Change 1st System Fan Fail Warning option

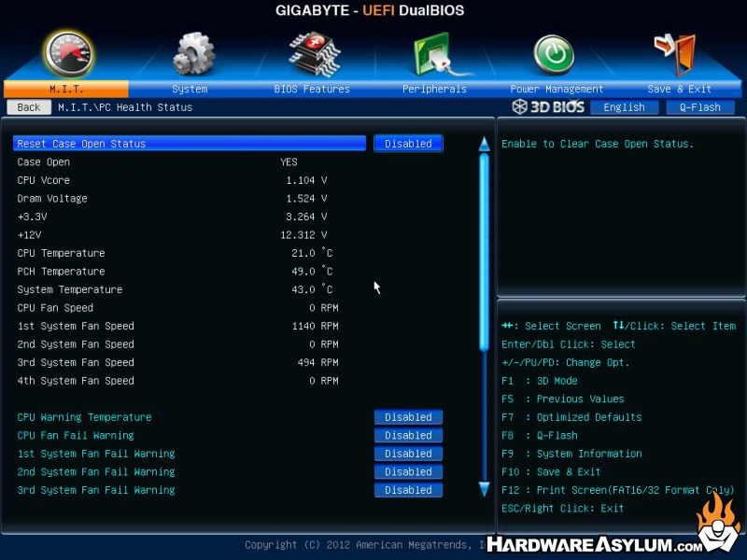click(408, 454)
